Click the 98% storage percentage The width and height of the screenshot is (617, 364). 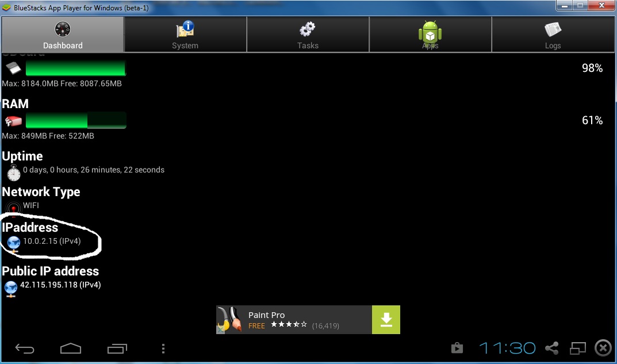592,68
